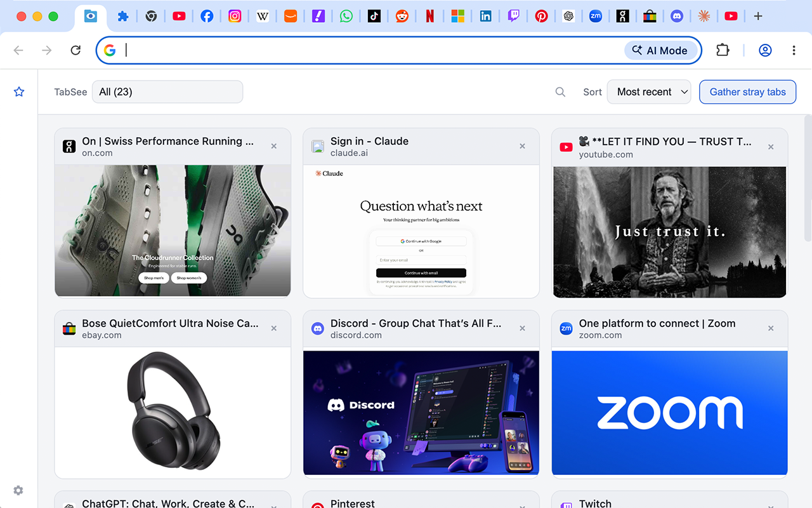812x508 pixels.
Task: Click Gather stray tabs button
Action: [747, 91]
